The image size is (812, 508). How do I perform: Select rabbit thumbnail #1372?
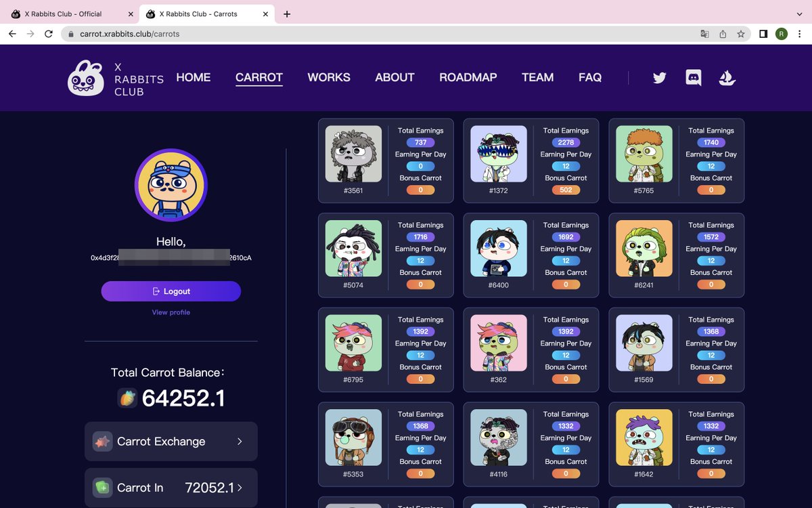pyautogui.click(x=499, y=154)
